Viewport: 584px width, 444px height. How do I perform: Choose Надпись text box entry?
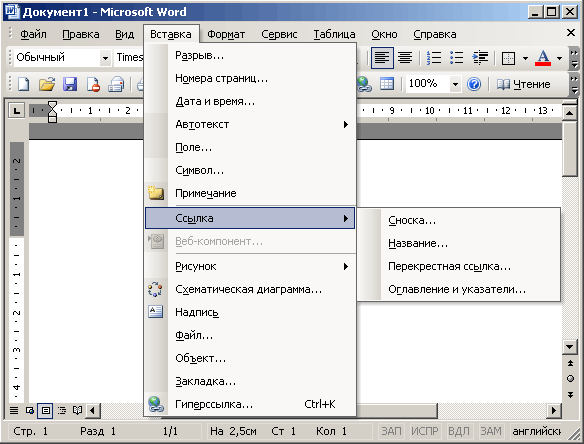point(250,312)
